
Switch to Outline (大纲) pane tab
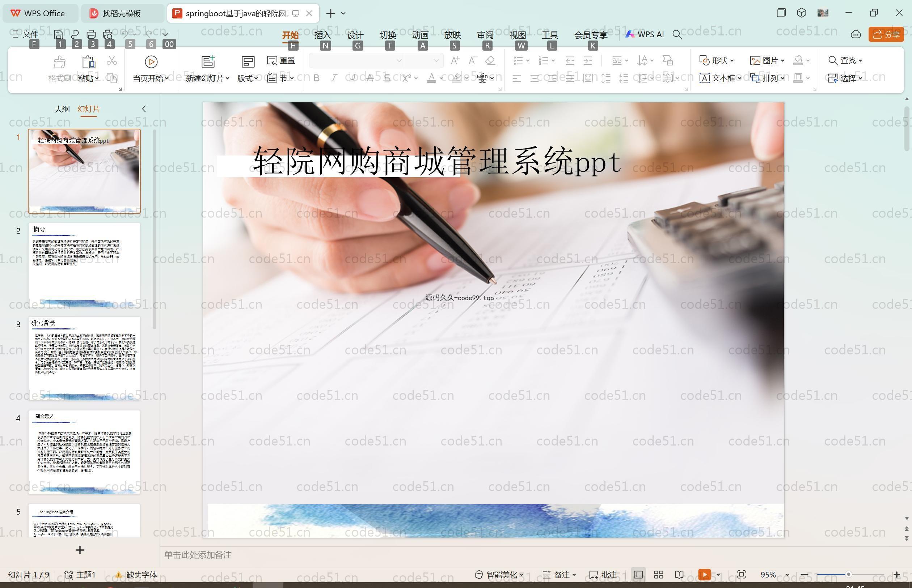click(62, 109)
